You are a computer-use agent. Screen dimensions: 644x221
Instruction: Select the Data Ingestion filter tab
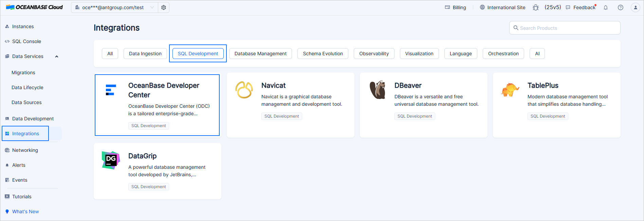(x=145, y=54)
